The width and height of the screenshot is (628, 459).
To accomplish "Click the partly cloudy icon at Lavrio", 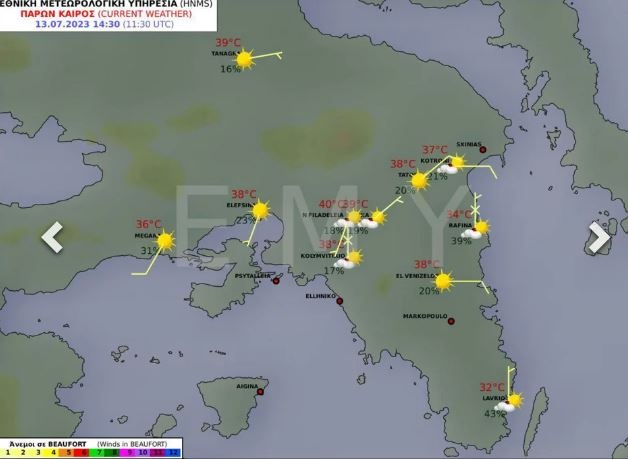I will tap(513, 402).
